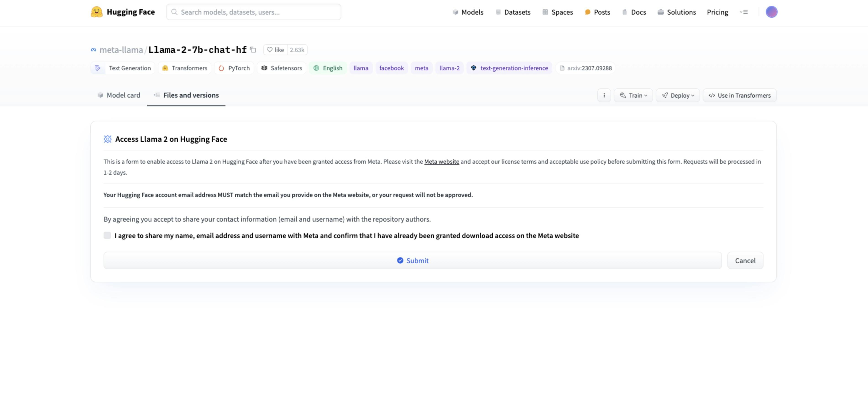Check the agree to share information checkbox
This screenshot has width=868, height=420.
click(x=107, y=236)
